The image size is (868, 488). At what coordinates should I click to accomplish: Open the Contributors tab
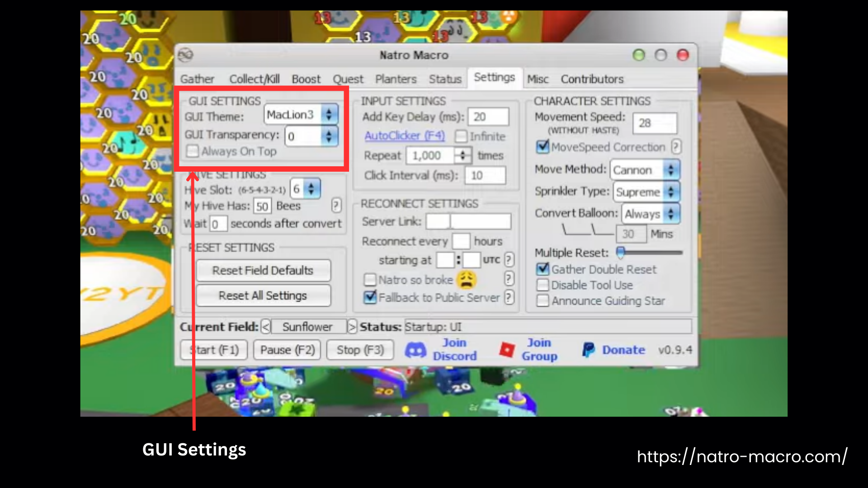point(592,79)
